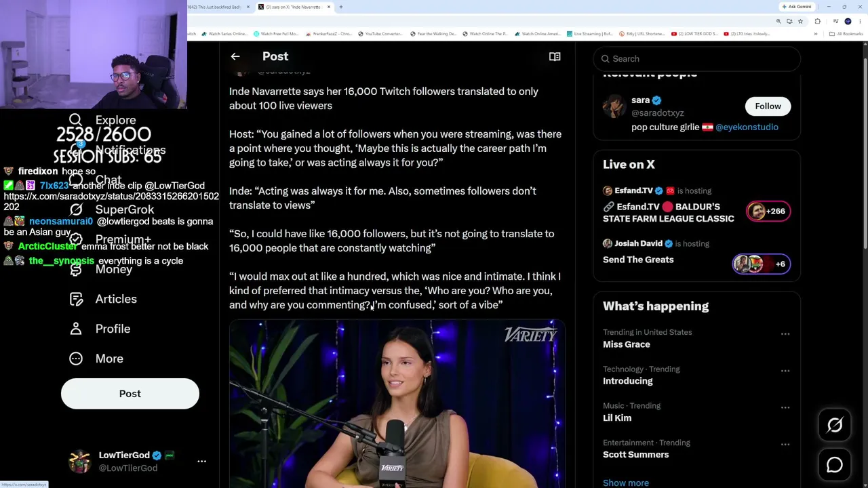Click the X Search field

click(696, 59)
